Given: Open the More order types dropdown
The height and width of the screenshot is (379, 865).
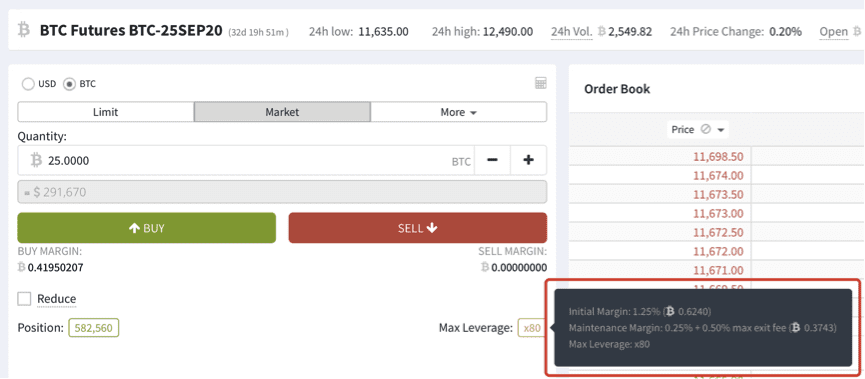Looking at the screenshot, I should [458, 112].
